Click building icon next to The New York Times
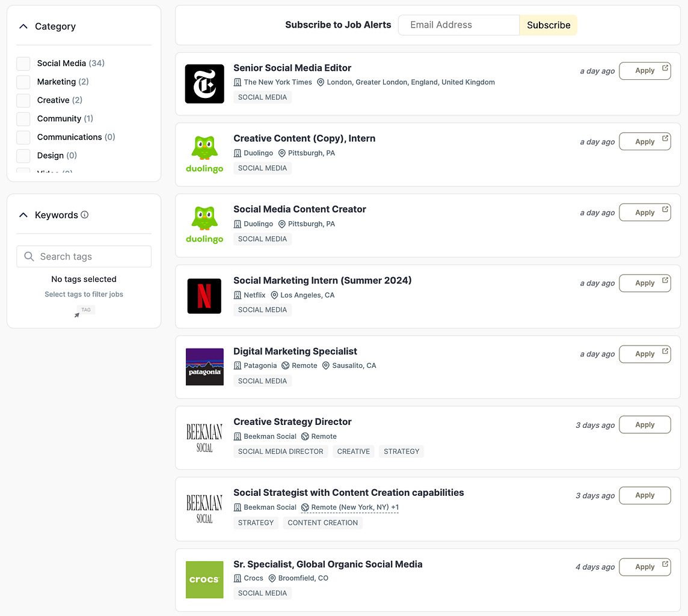 point(238,82)
